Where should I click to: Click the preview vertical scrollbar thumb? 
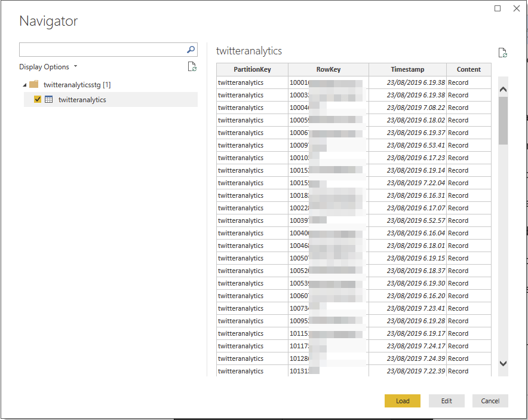click(x=503, y=121)
